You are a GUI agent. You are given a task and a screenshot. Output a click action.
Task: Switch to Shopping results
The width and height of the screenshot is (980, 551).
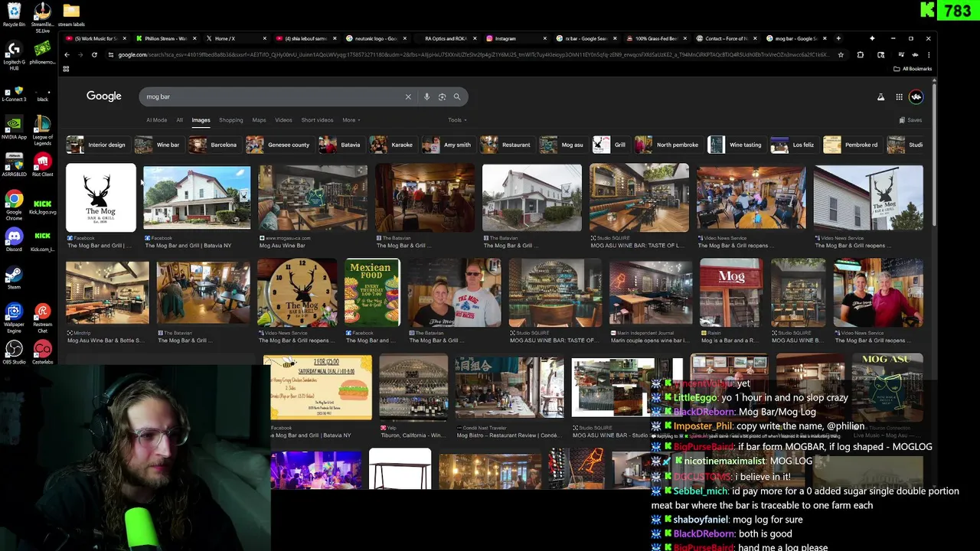point(230,120)
